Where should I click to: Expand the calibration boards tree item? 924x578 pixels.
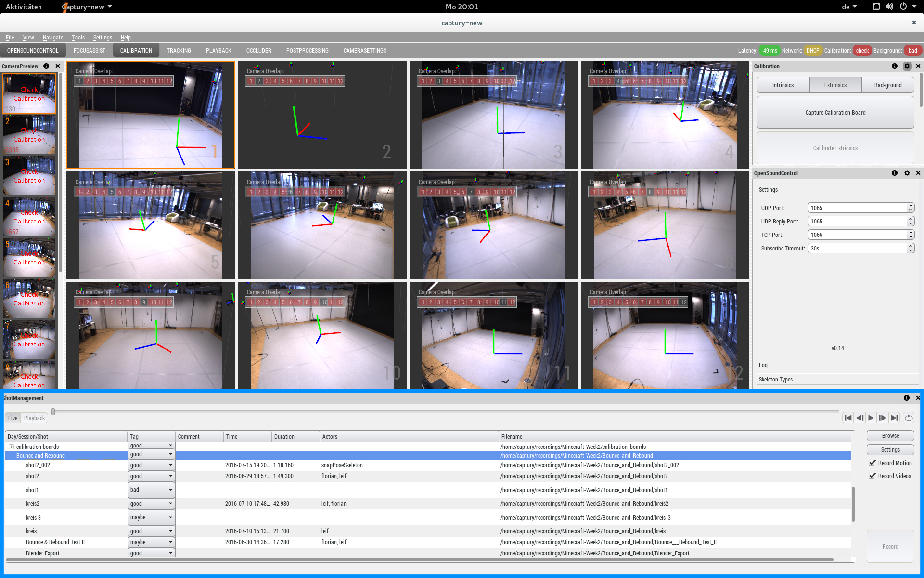(11, 447)
